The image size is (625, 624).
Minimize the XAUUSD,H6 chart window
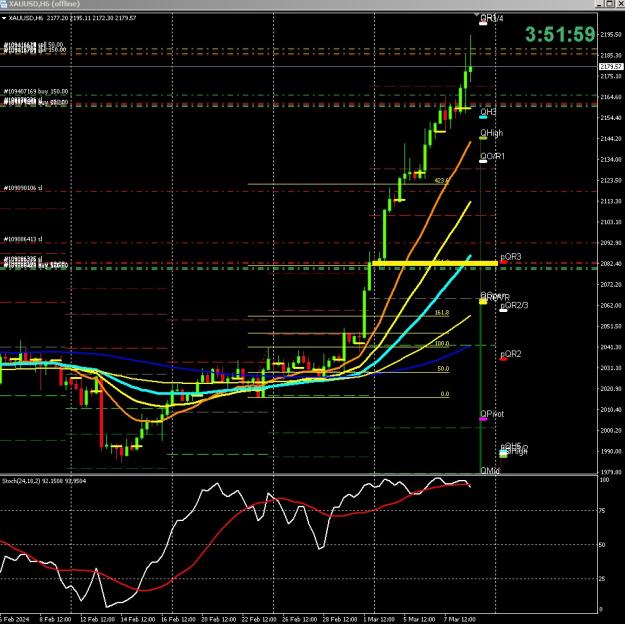coord(599,4)
